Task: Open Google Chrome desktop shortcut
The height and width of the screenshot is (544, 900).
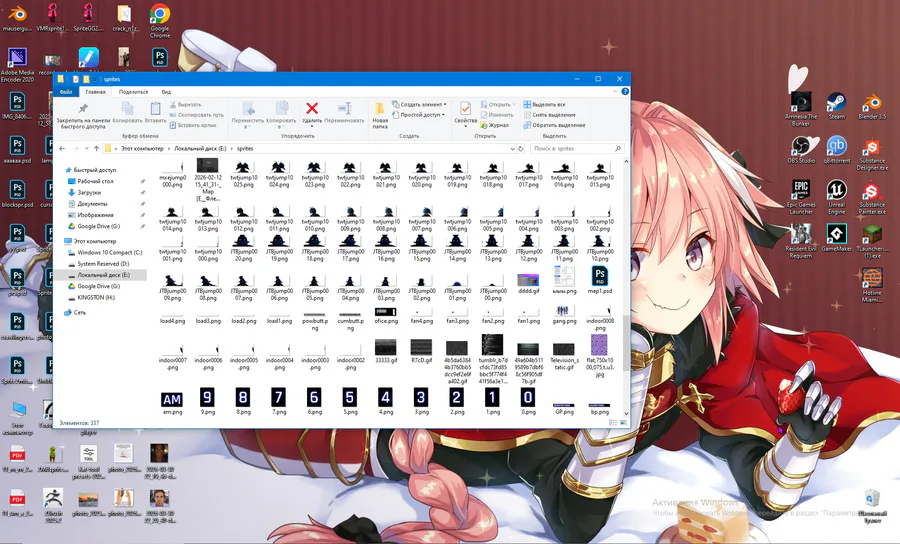Action: click(x=160, y=21)
